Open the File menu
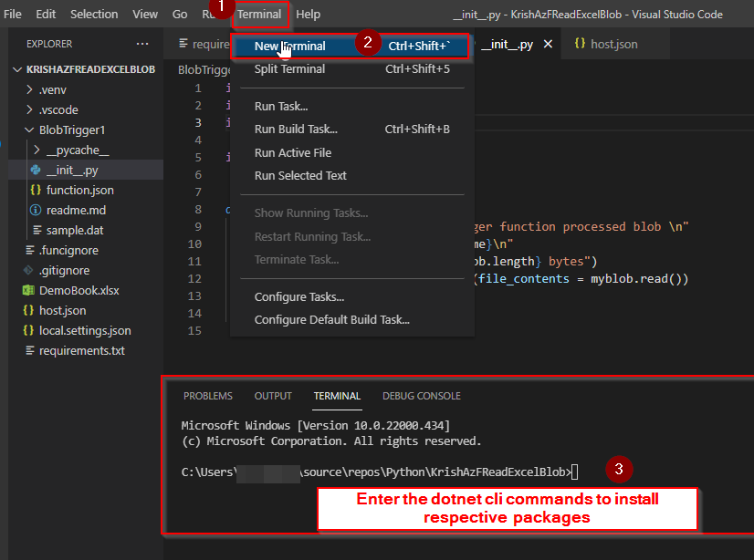The height and width of the screenshot is (560, 754). point(13,14)
